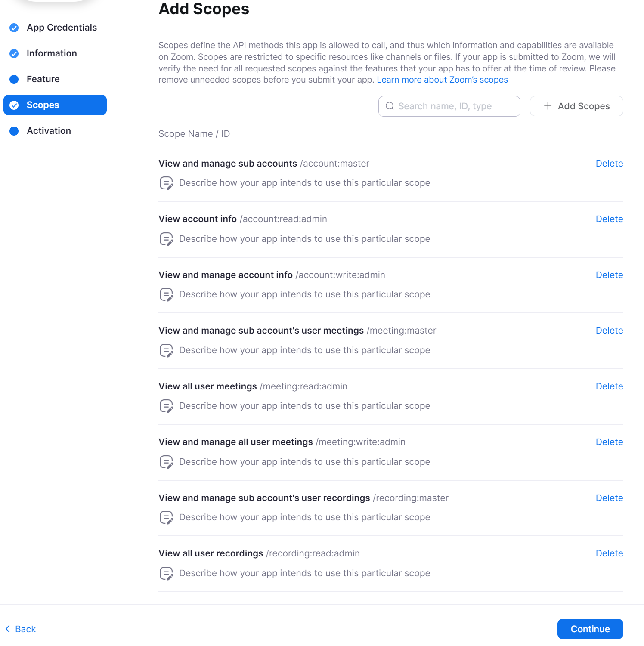This screenshot has height=646, width=644.
Task: Click checkmark icon beside Scopes step
Action: tap(14, 105)
